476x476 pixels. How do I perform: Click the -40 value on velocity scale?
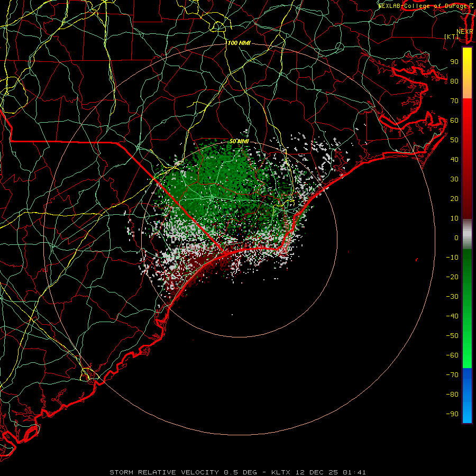click(452, 316)
